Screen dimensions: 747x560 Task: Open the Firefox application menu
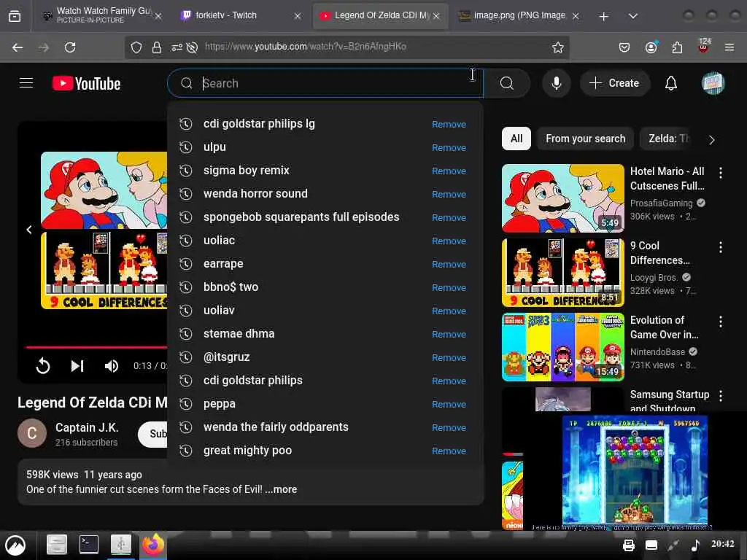tap(729, 47)
